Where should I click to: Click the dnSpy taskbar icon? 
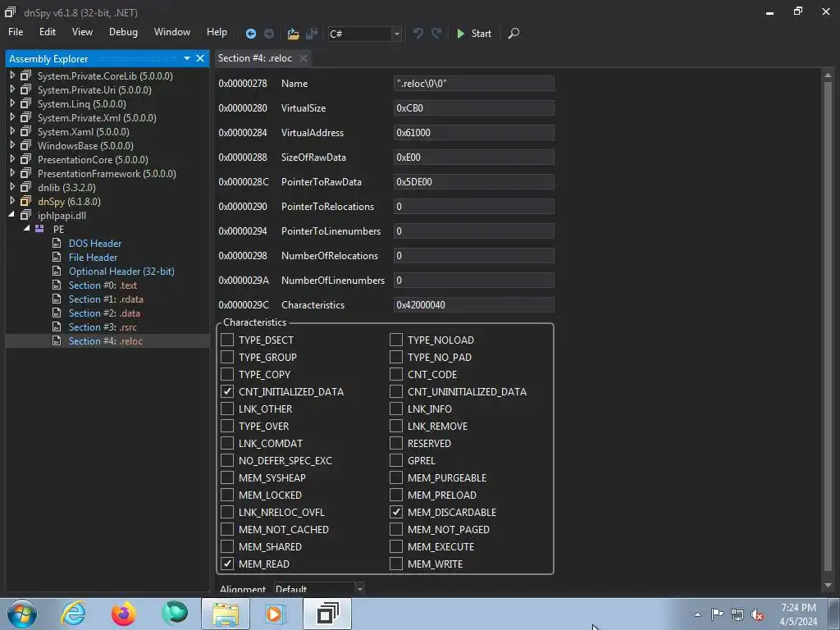point(327,614)
